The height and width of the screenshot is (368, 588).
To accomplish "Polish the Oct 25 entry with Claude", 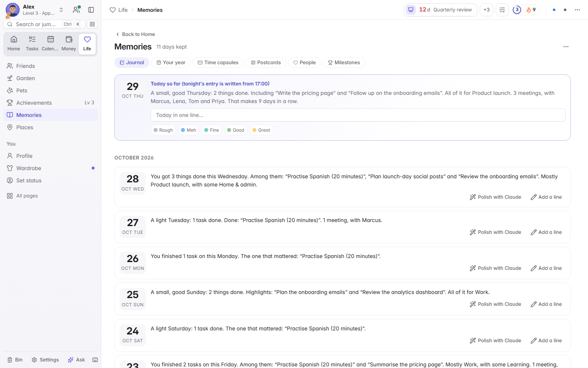I will [x=495, y=304].
